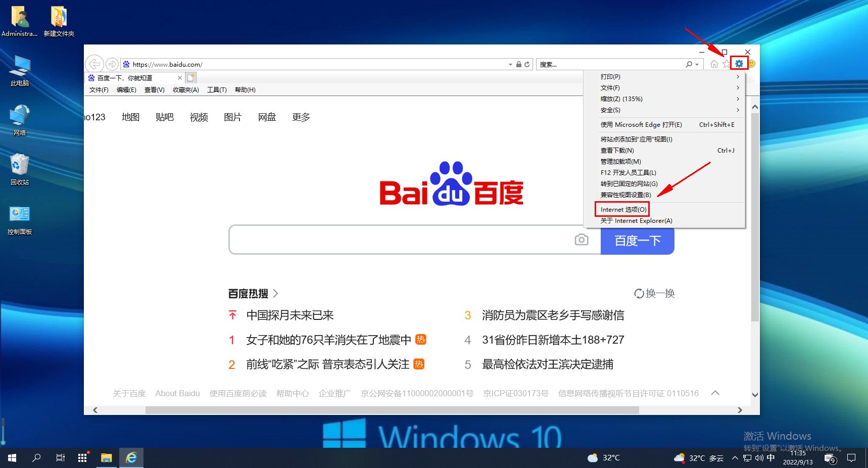Expand the 百度热搜 chevron
This screenshot has height=468, width=868.
(x=276, y=294)
